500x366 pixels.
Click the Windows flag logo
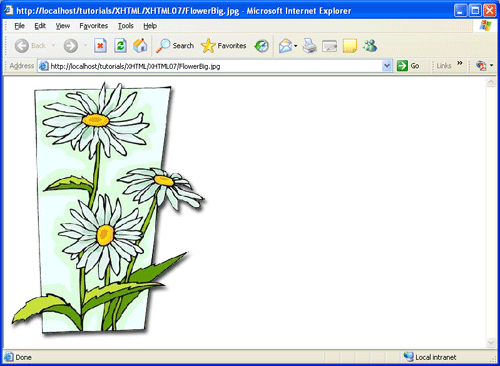click(x=486, y=26)
